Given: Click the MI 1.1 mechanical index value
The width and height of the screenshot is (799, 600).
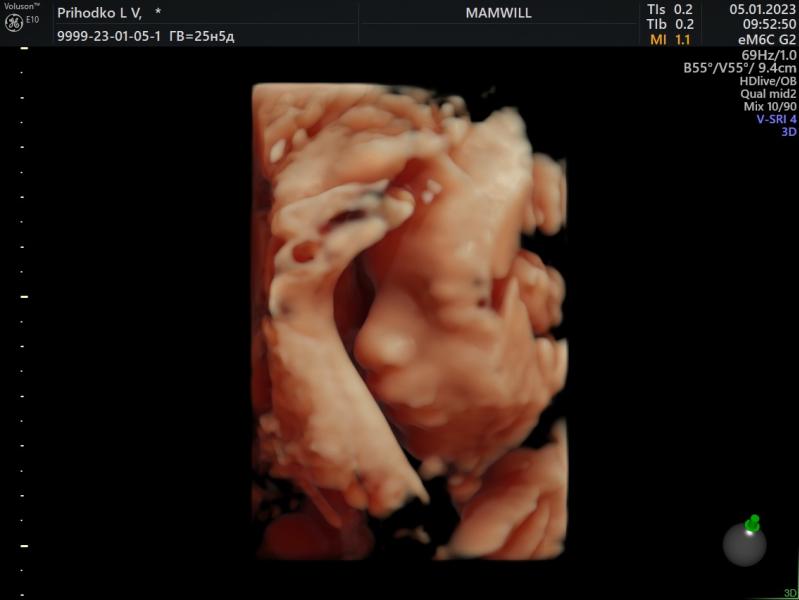Looking at the screenshot, I should pyautogui.click(x=670, y=40).
